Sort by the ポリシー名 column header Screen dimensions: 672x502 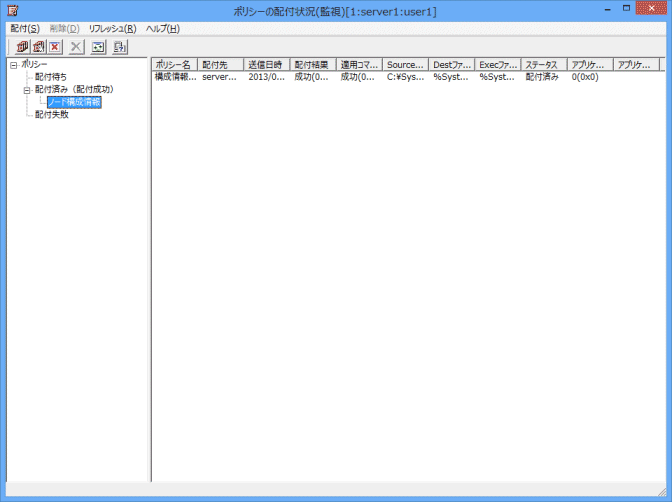point(174,65)
